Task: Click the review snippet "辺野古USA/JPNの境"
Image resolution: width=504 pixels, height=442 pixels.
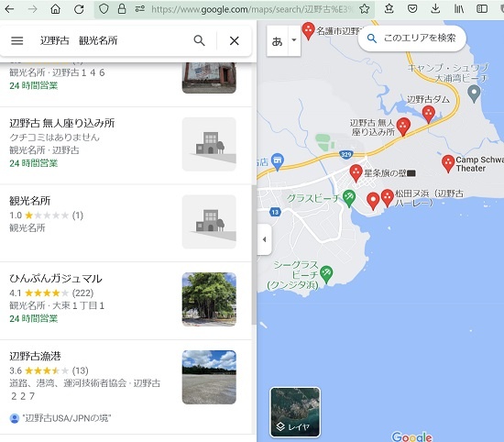Action: 67,418
